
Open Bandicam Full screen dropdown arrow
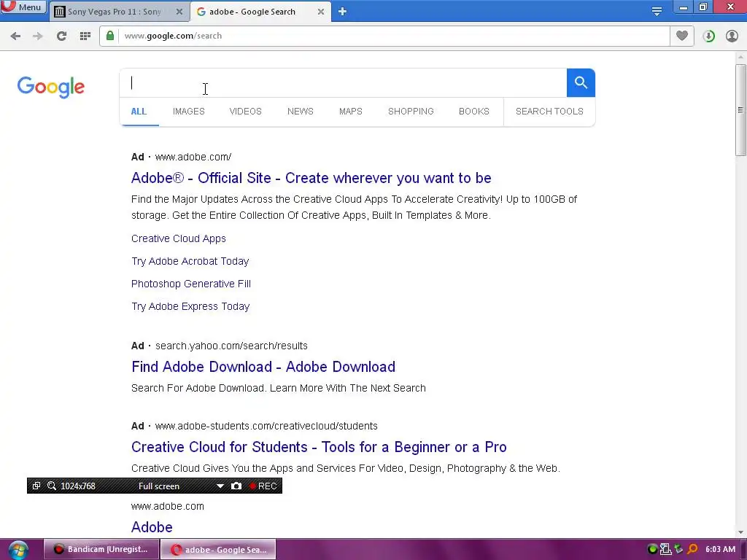point(220,486)
